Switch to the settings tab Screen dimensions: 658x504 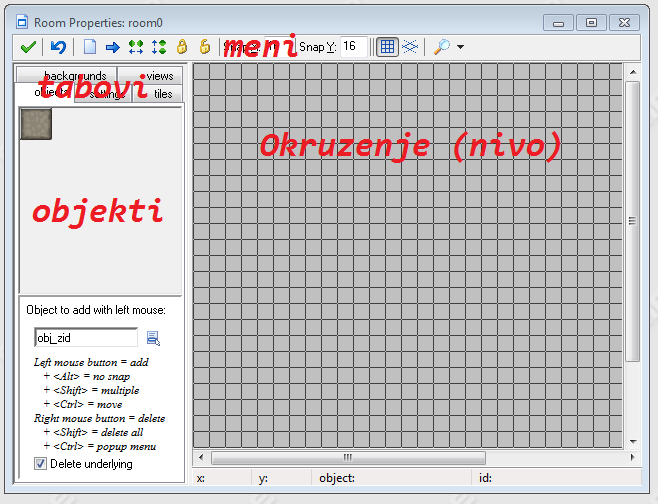pos(103,94)
